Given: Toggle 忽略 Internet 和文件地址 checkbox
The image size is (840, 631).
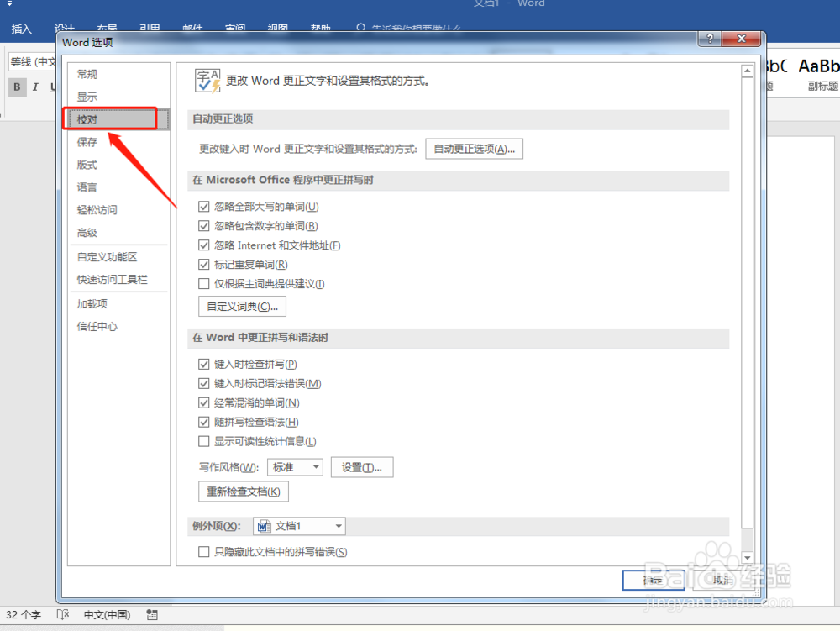Looking at the screenshot, I should pyautogui.click(x=203, y=245).
